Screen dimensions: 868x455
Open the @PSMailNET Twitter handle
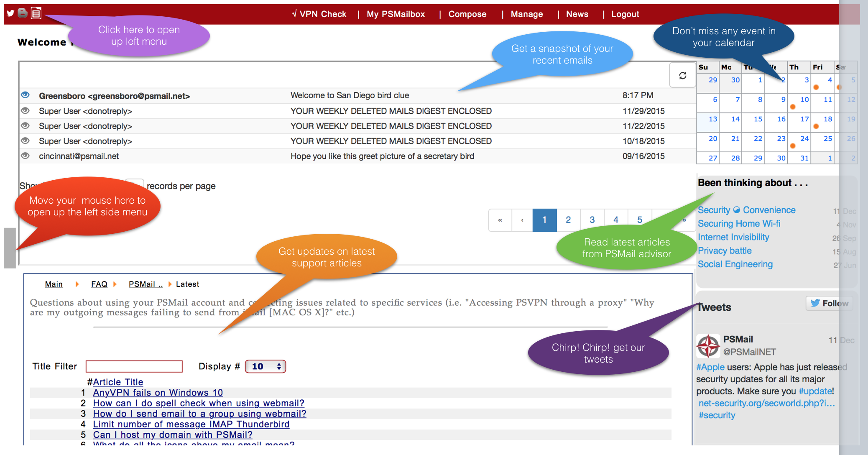(x=750, y=352)
